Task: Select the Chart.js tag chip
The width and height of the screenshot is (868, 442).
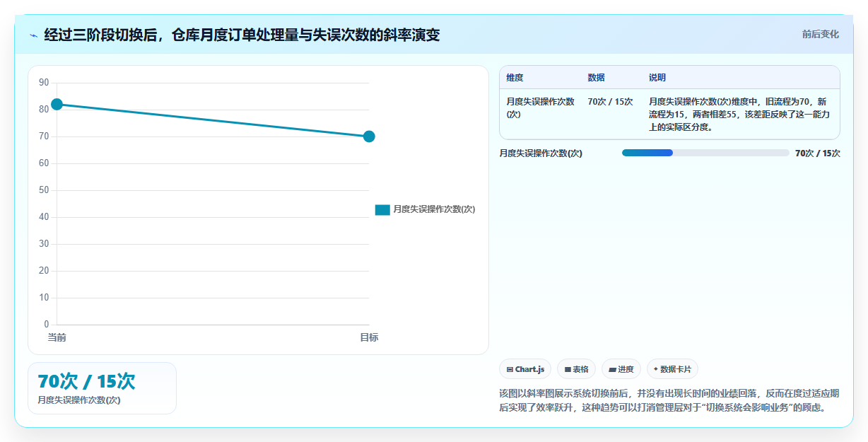Action: click(x=525, y=369)
